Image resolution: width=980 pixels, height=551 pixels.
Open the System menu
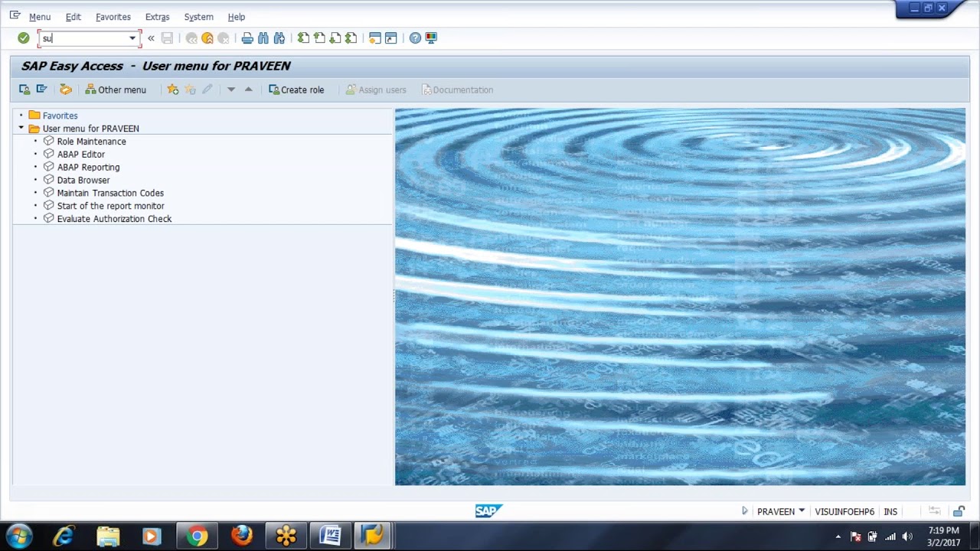point(198,17)
